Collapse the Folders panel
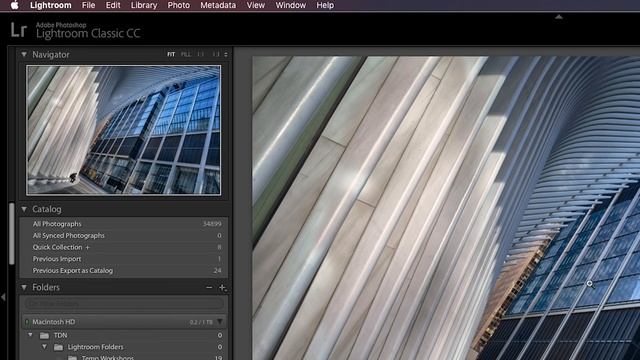 click(24, 287)
